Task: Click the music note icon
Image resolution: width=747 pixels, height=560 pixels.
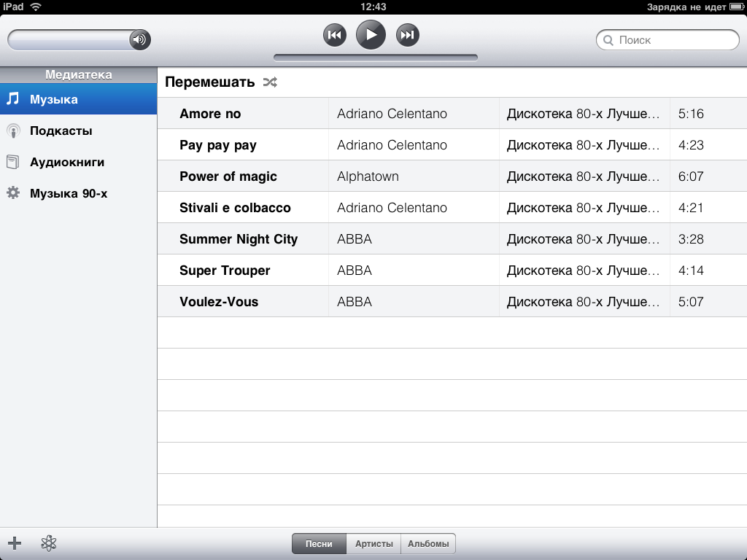Action: pos(13,98)
